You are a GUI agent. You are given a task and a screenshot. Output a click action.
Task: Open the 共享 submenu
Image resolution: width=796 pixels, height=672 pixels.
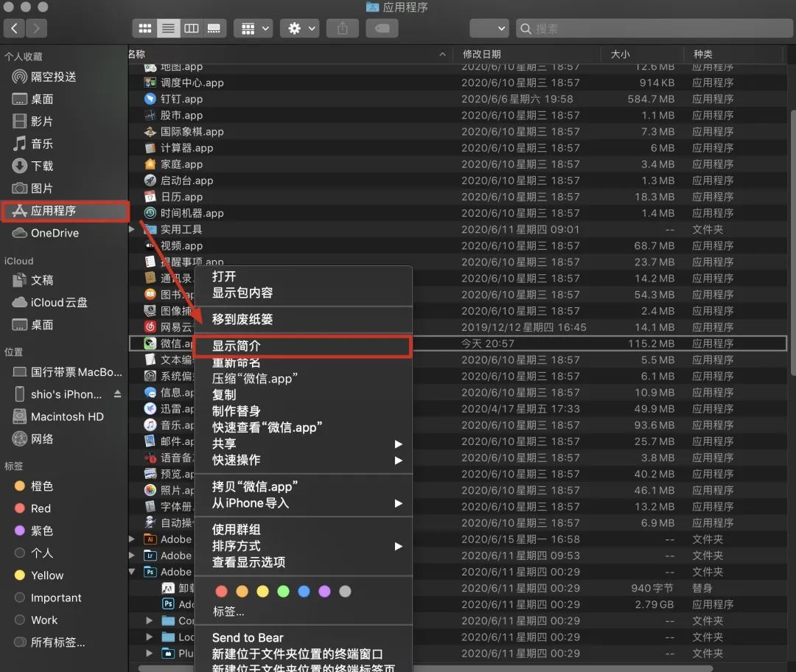point(303,444)
